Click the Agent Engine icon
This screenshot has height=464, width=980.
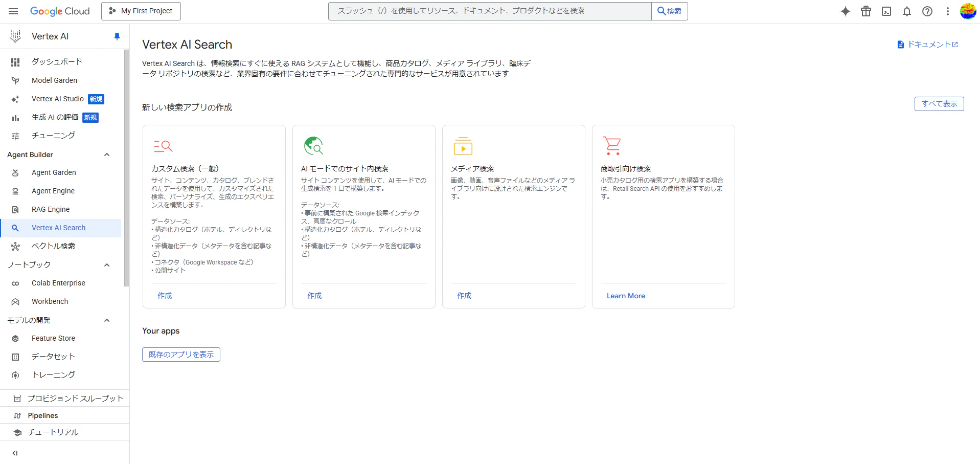coord(15,191)
